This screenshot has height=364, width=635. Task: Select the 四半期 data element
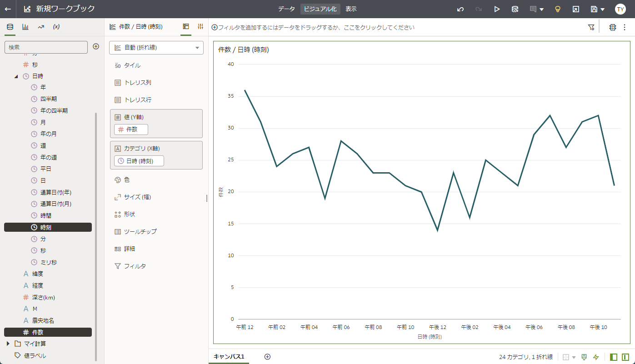(x=48, y=99)
